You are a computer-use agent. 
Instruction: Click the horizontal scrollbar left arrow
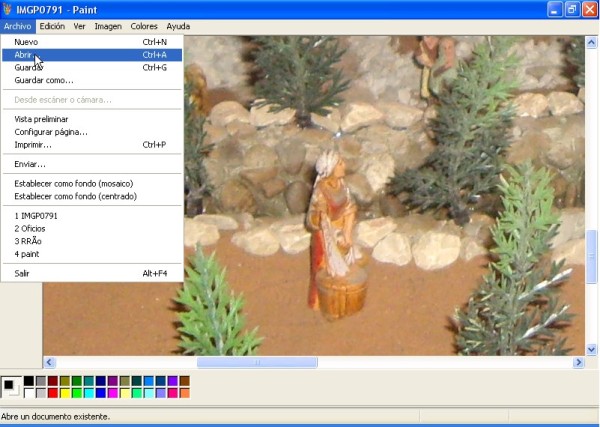[50, 362]
